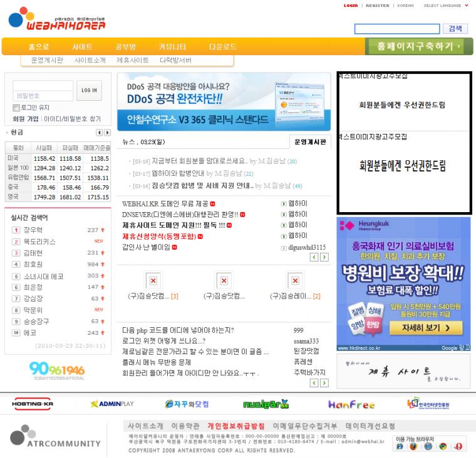
Task: Click the Safari browser icon in footer
Action: point(428,446)
